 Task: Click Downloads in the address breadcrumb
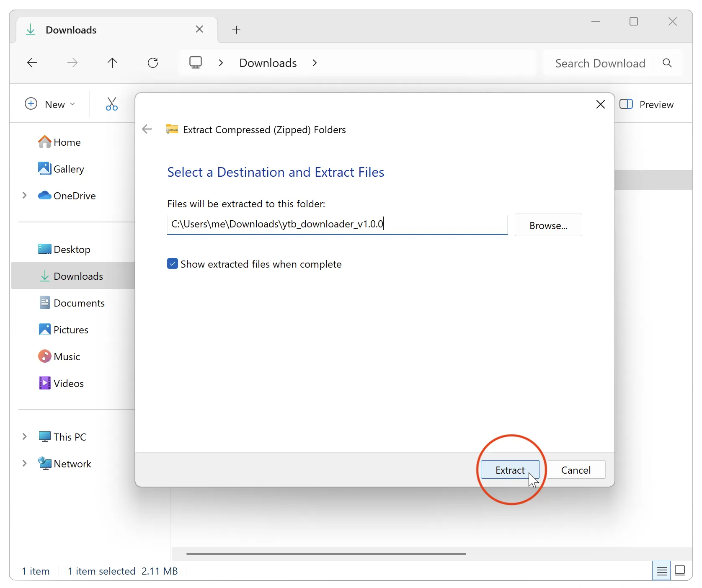click(x=268, y=63)
